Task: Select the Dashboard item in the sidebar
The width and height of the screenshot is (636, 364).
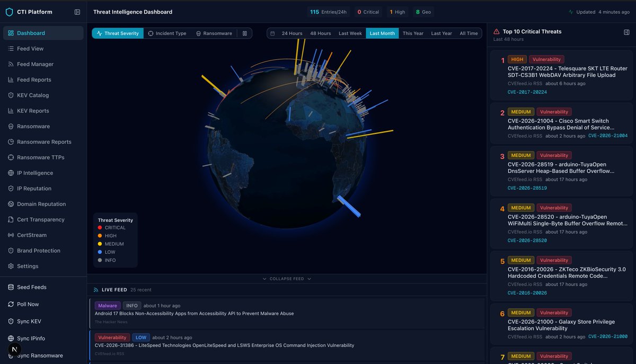Action: [x=43, y=33]
